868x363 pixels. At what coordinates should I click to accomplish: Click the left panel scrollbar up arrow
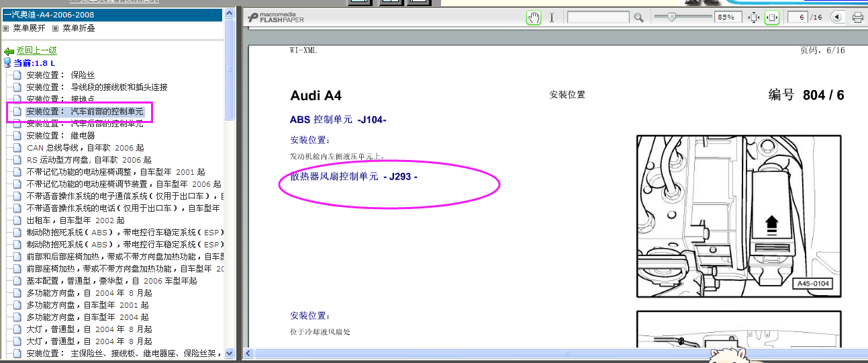[229, 13]
